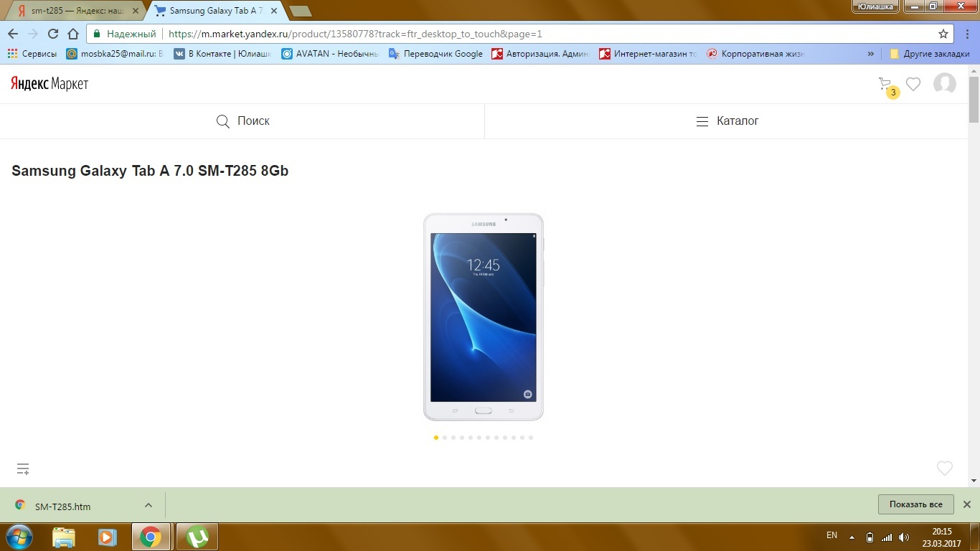Go back to previous page
The width and height of the screenshot is (980, 551).
pyautogui.click(x=13, y=34)
